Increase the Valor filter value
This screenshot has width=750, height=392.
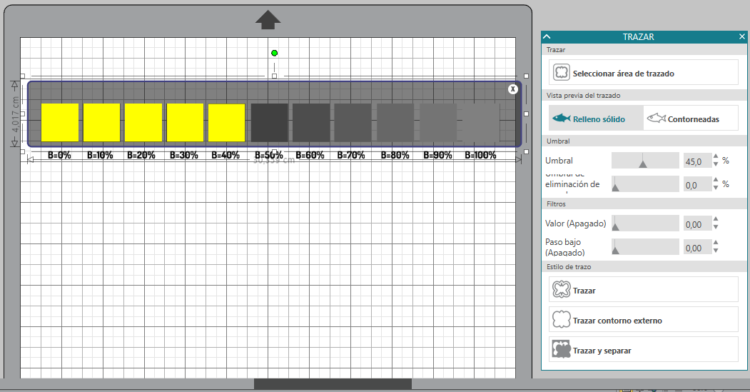pos(716,219)
